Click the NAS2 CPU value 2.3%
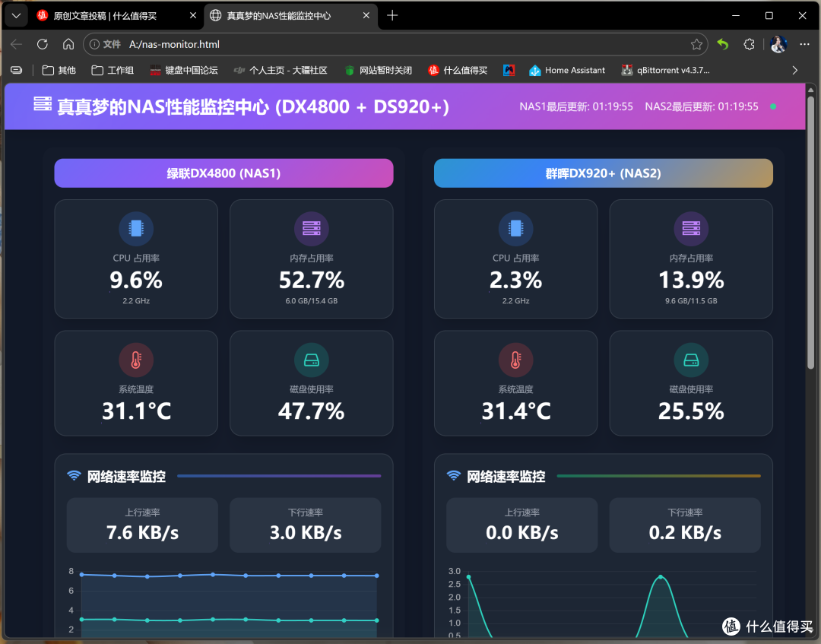 pyautogui.click(x=515, y=280)
